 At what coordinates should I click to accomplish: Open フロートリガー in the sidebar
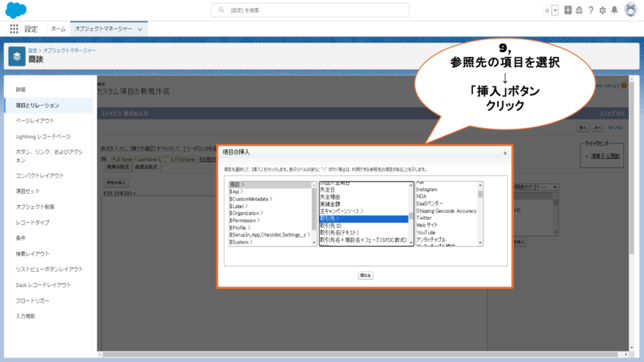[32, 300]
